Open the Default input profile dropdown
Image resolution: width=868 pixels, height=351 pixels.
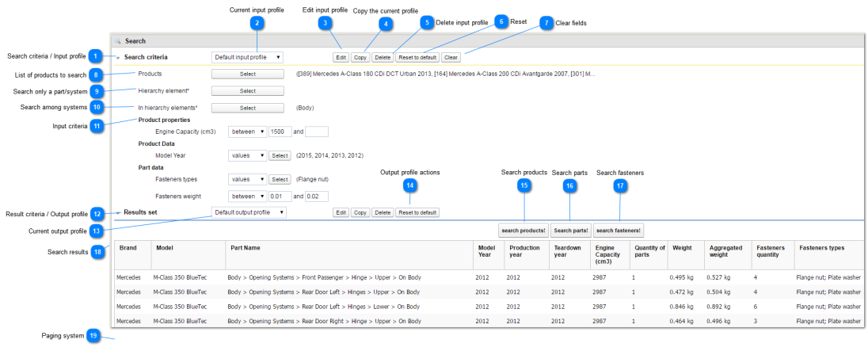(x=247, y=57)
